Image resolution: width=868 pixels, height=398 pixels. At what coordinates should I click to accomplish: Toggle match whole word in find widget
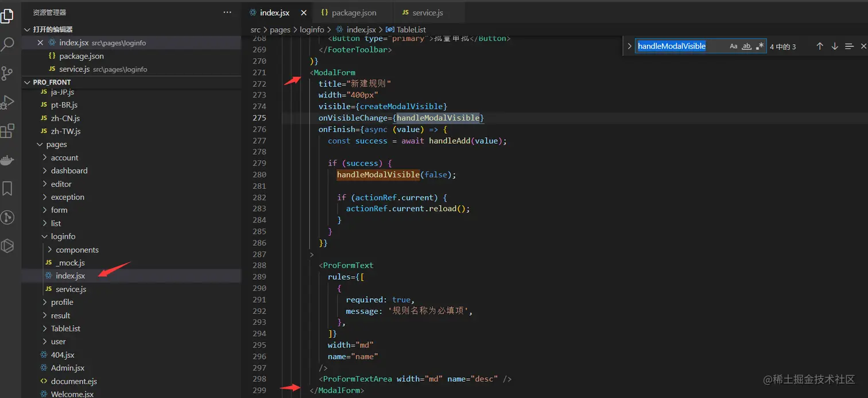click(x=746, y=47)
